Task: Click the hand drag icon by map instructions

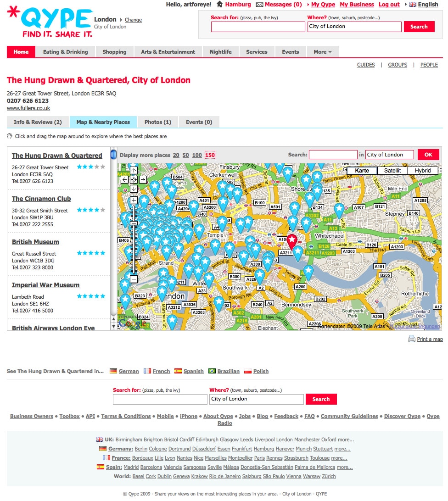Action: pos(10,136)
